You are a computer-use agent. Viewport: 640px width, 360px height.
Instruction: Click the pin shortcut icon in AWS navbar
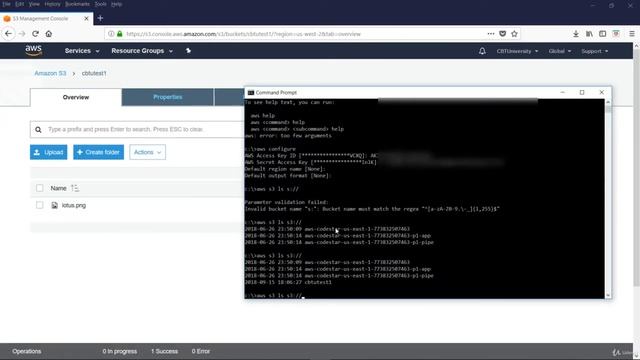coord(188,51)
